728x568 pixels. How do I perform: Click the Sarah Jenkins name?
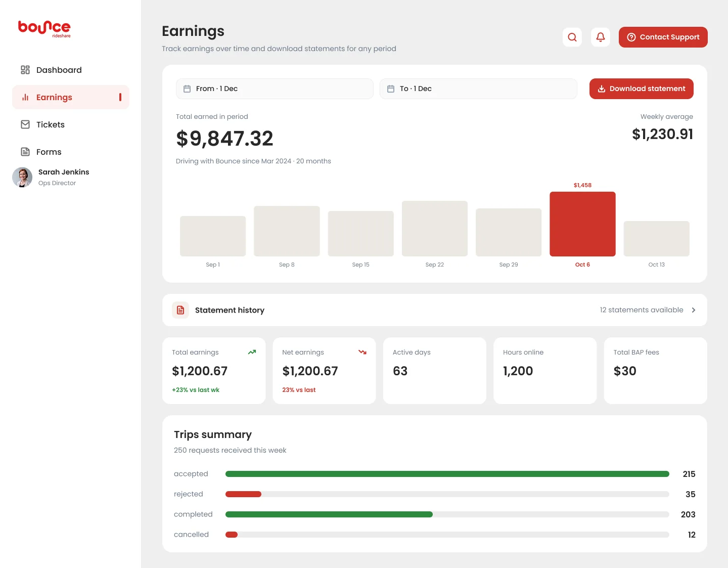point(64,172)
